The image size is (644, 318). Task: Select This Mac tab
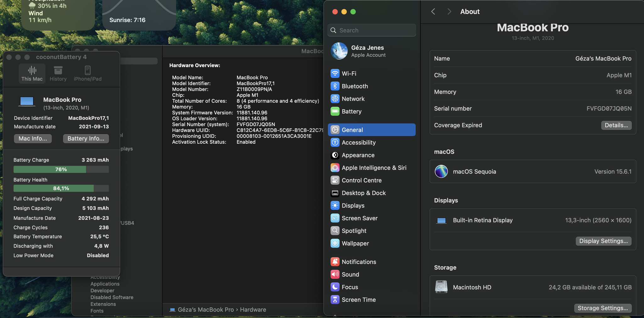click(x=32, y=74)
